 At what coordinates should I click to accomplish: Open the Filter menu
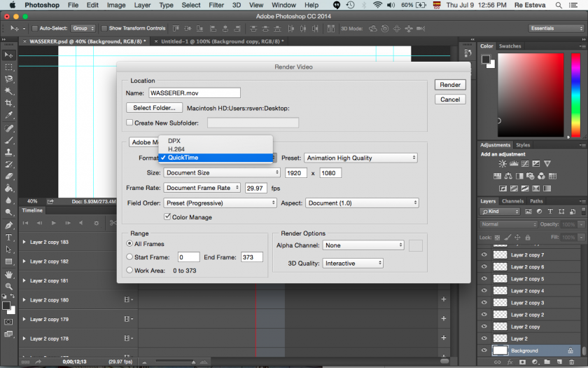tap(216, 6)
